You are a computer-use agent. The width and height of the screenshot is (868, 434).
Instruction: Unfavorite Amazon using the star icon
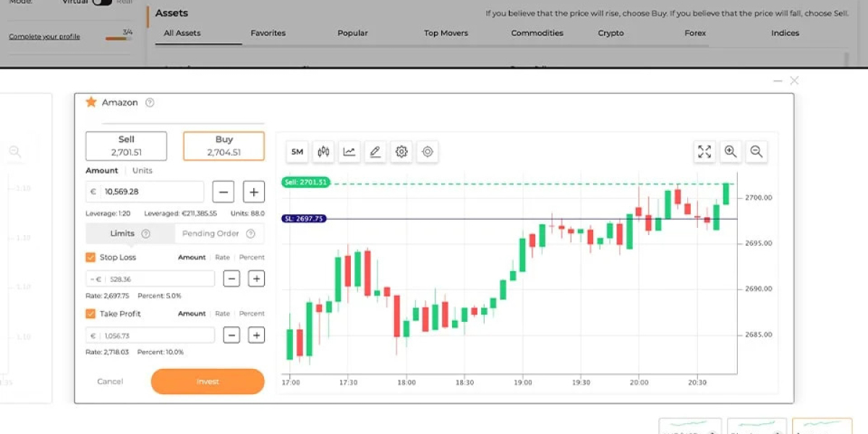coord(91,102)
